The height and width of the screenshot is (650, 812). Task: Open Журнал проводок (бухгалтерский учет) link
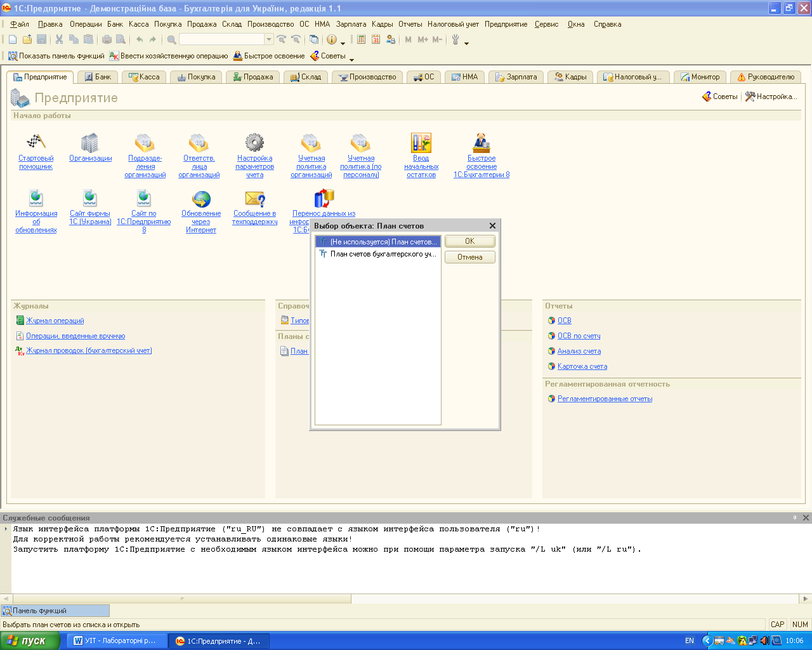coord(89,350)
